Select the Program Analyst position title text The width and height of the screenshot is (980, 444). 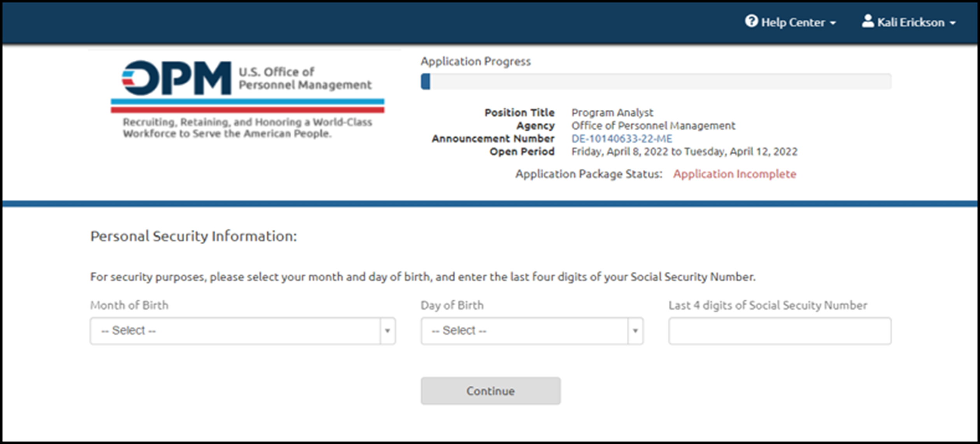pos(612,113)
